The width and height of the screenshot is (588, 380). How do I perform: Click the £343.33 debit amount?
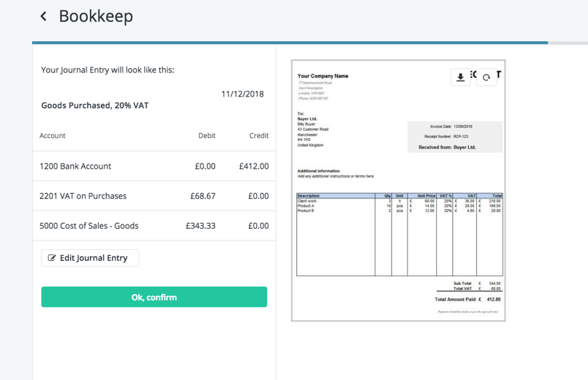[200, 226]
